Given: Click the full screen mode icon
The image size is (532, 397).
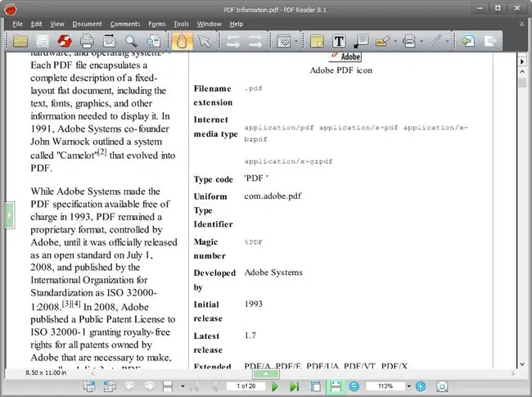Looking at the screenshot, I should tap(442, 386).
